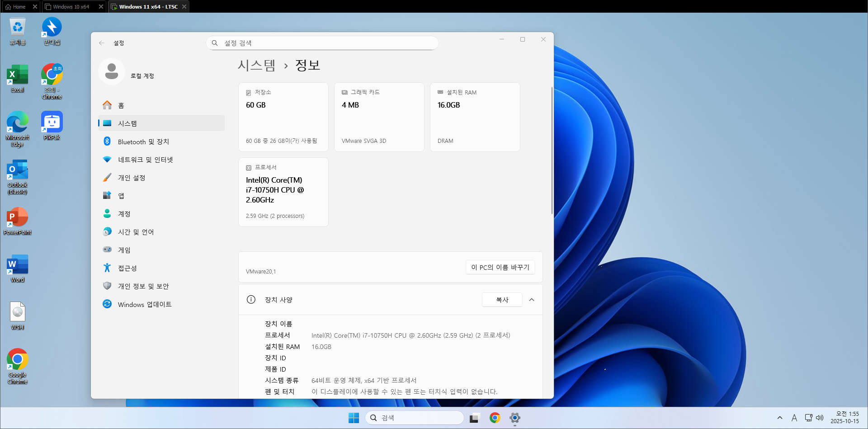868x429 pixels.
Task: Open Google Chrome from the taskbar
Action: 495,418
